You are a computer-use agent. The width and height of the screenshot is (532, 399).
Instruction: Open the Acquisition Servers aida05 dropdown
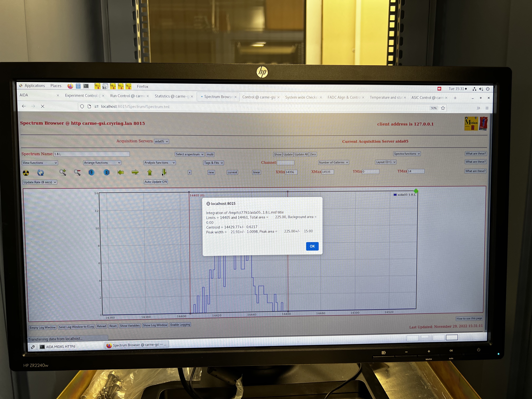tap(161, 141)
